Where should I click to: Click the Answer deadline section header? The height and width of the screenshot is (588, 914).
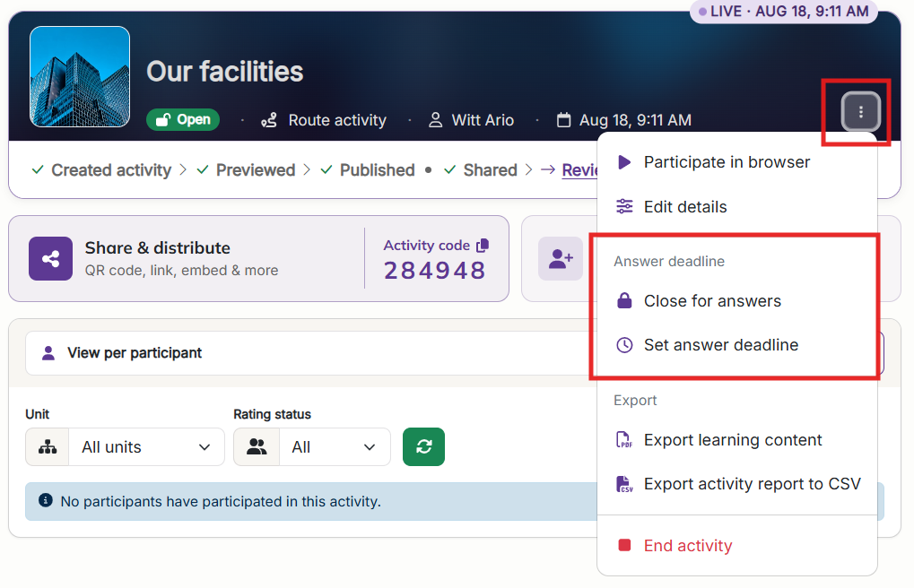coord(668,262)
